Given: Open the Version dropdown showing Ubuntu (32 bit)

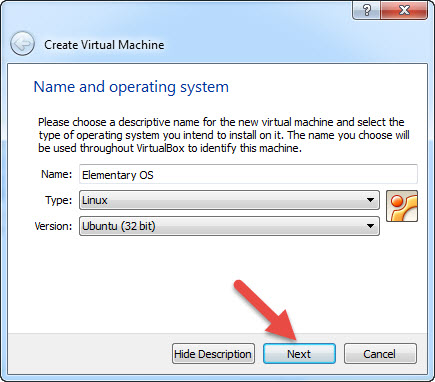Looking at the screenshot, I should point(229,226).
